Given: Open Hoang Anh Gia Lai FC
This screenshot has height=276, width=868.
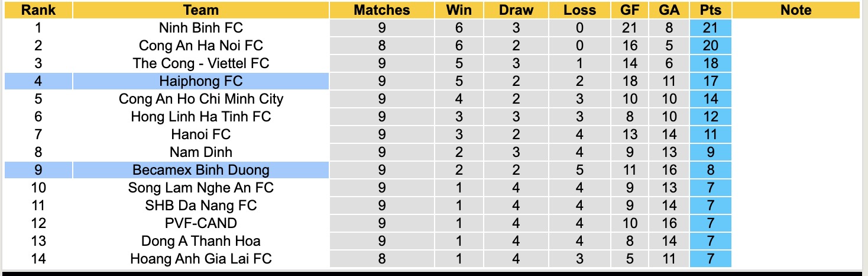Looking at the screenshot, I should tap(200, 259).
